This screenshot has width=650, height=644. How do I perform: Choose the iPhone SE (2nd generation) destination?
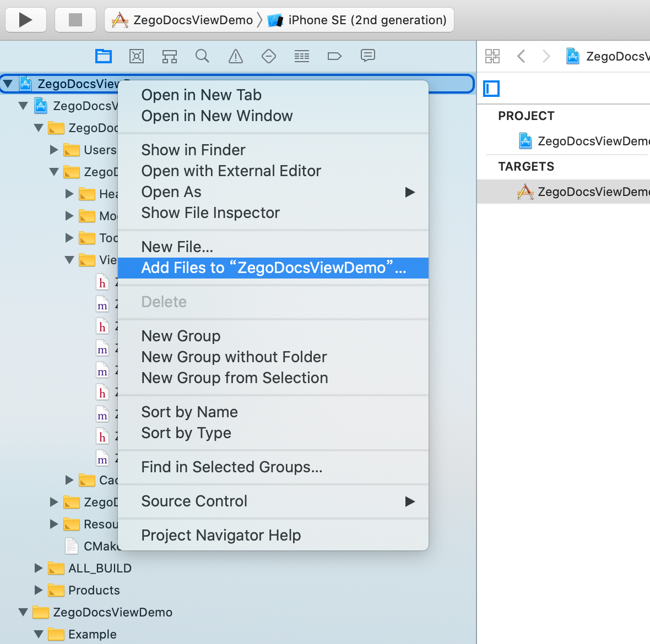[357, 20]
